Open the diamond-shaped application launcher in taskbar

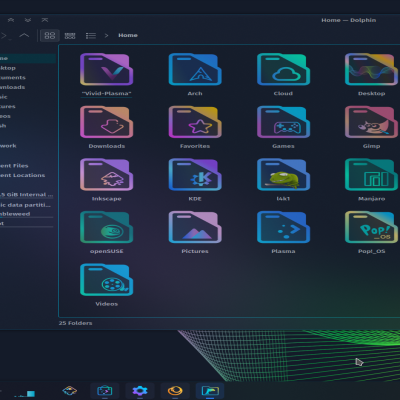point(69,390)
